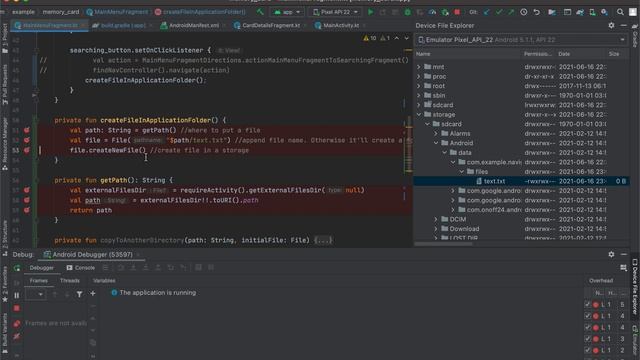Start debugging with the green bug icon
The image size is (640, 360).
[x=407, y=12]
